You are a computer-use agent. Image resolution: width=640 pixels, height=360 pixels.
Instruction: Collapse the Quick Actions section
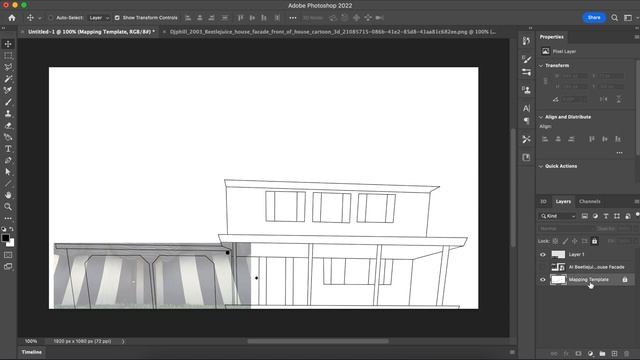541,166
